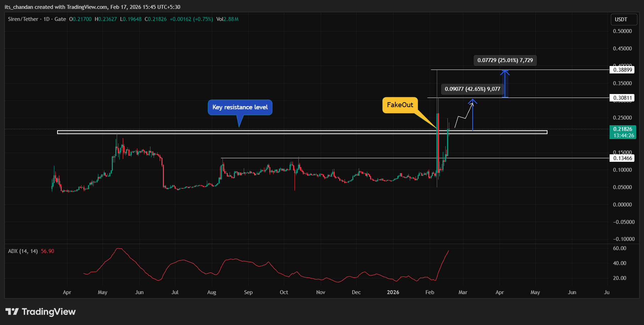This screenshot has height=325, width=644.
Task: Click the yellow FakeOut annotation label
Action: tap(400, 105)
